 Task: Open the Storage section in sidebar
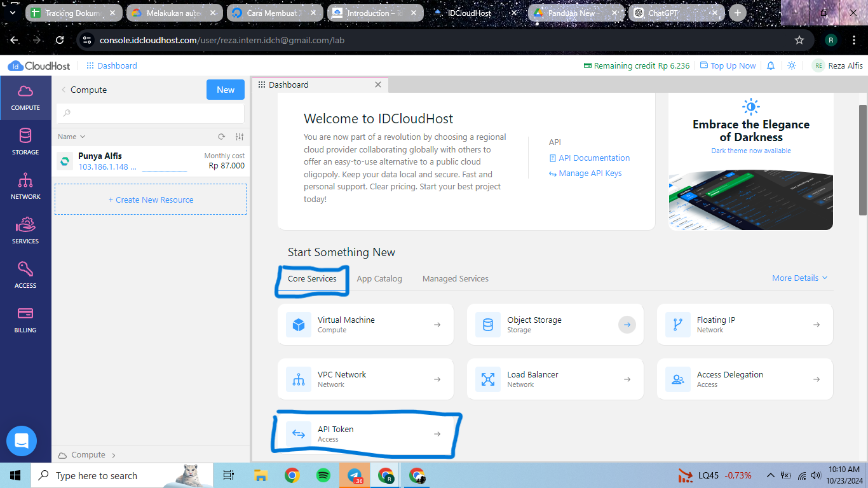tap(25, 142)
